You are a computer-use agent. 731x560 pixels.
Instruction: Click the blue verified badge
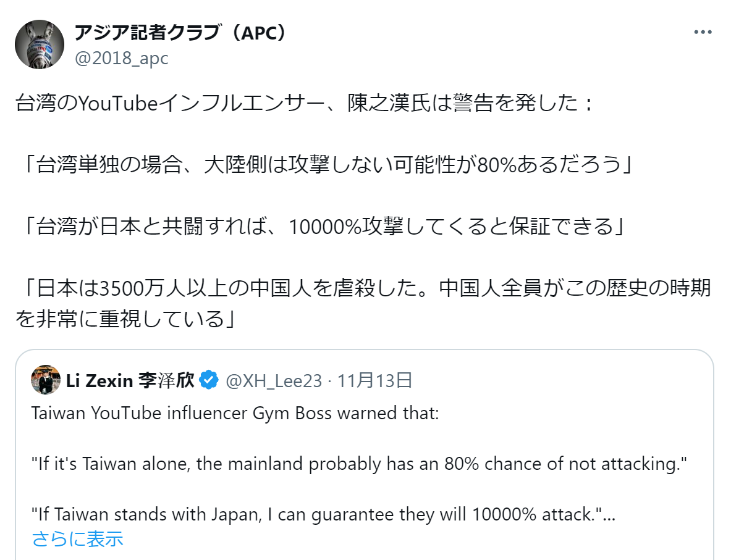point(210,380)
